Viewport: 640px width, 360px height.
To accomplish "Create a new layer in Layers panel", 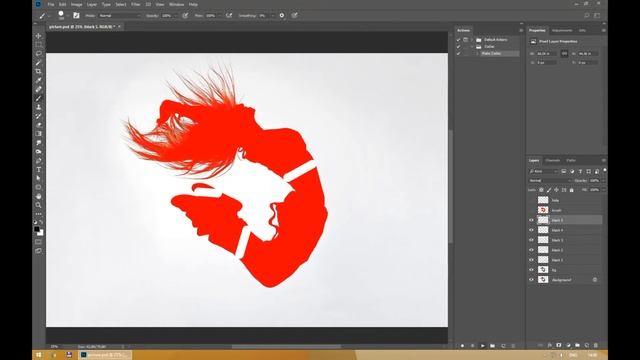I will pos(587,345).
